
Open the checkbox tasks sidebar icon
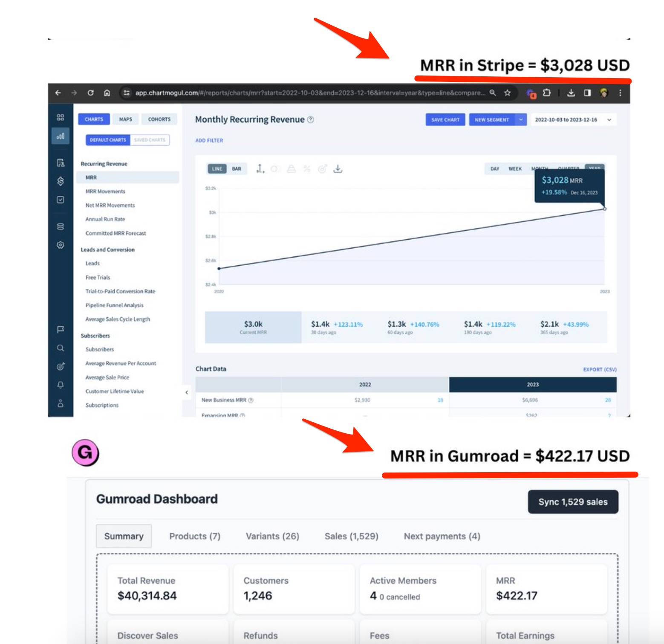[61, 200]
